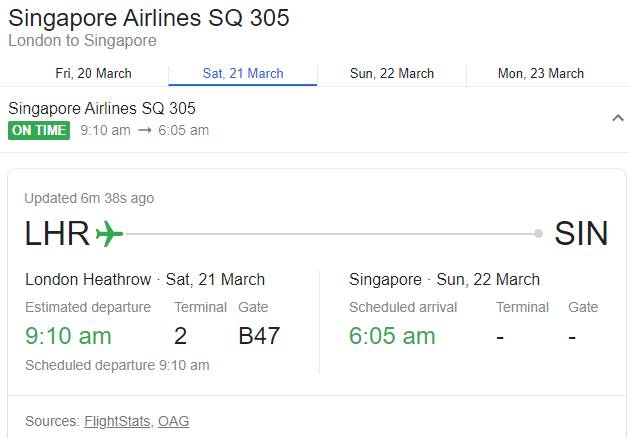Click the London Heathrow departure label
630x438 pixels.
[88, 279]
